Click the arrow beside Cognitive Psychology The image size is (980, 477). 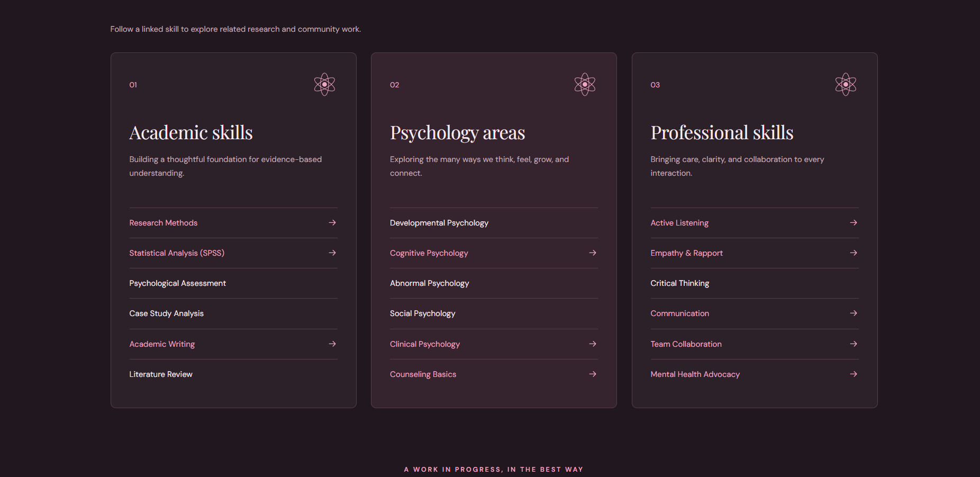point(593,253)
